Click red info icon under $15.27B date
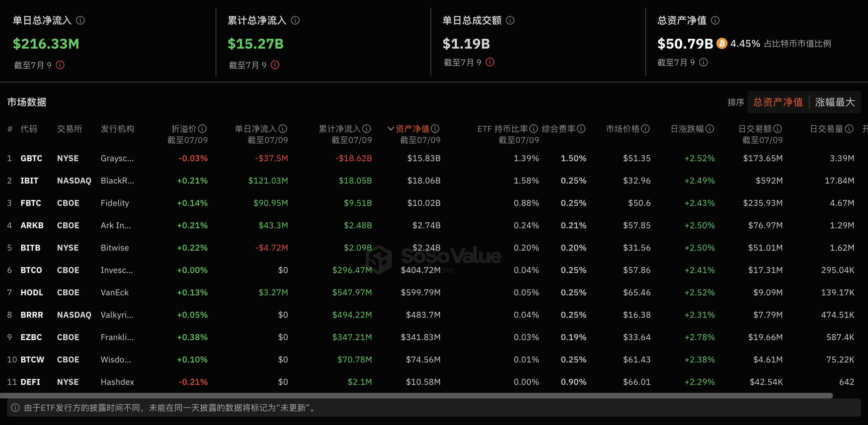The image size is (868, 425). 275,65
